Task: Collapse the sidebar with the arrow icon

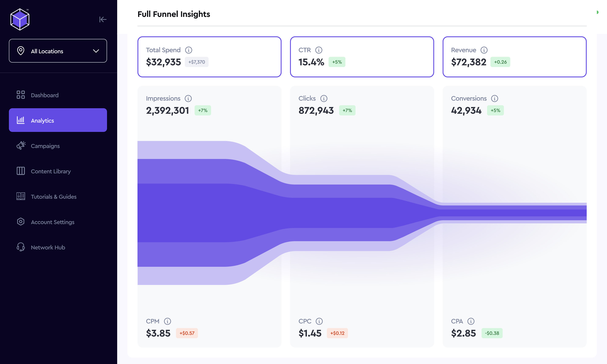Action: pos(103,19)
